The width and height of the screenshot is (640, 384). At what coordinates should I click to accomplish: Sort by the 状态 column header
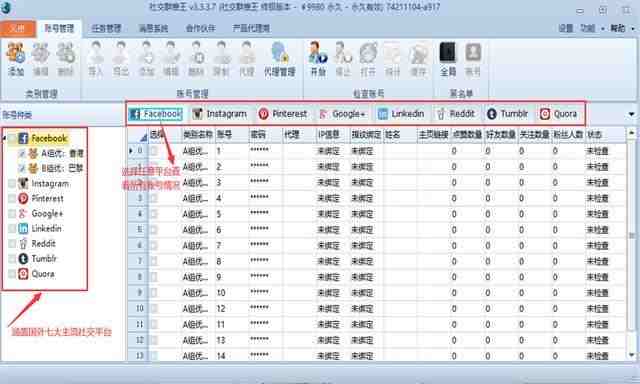tap(605, 135)
